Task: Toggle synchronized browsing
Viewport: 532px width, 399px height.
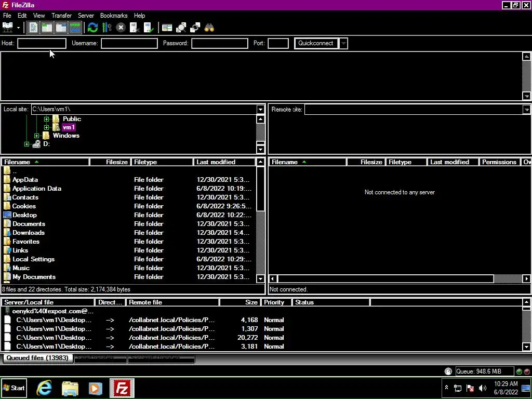Action: click(x=195, y=28)
